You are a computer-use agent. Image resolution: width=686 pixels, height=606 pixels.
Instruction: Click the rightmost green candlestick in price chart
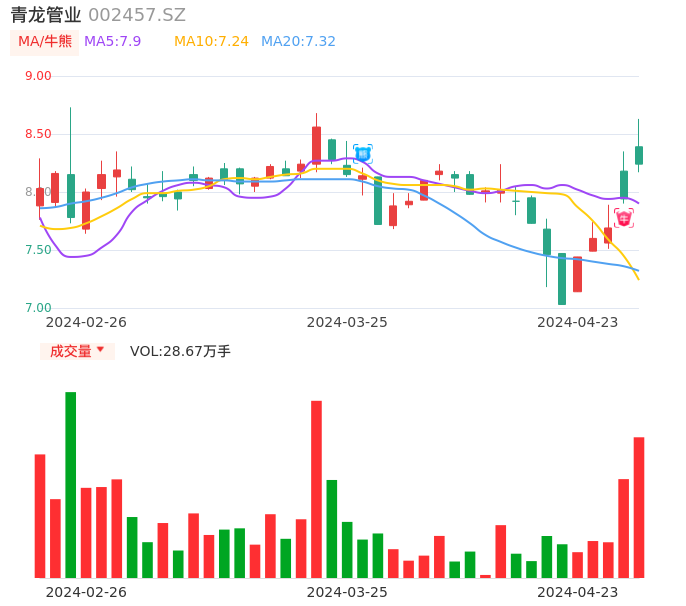(x=638, y=154)
